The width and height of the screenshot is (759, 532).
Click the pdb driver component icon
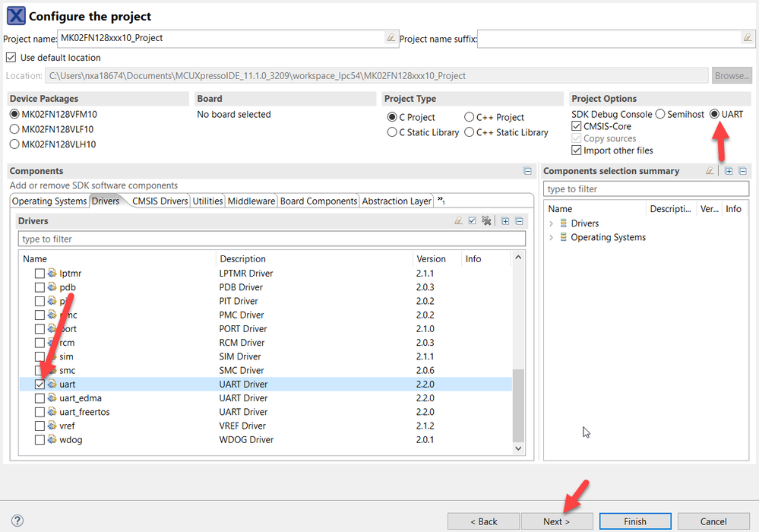52,287
